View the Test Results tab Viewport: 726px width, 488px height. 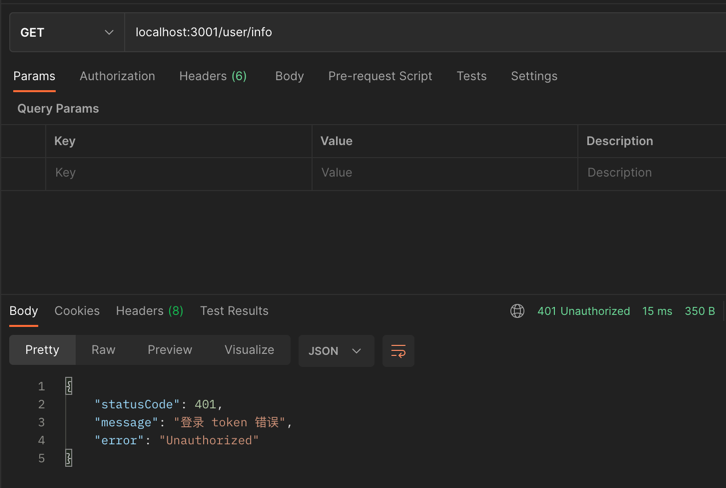point(234,311)
